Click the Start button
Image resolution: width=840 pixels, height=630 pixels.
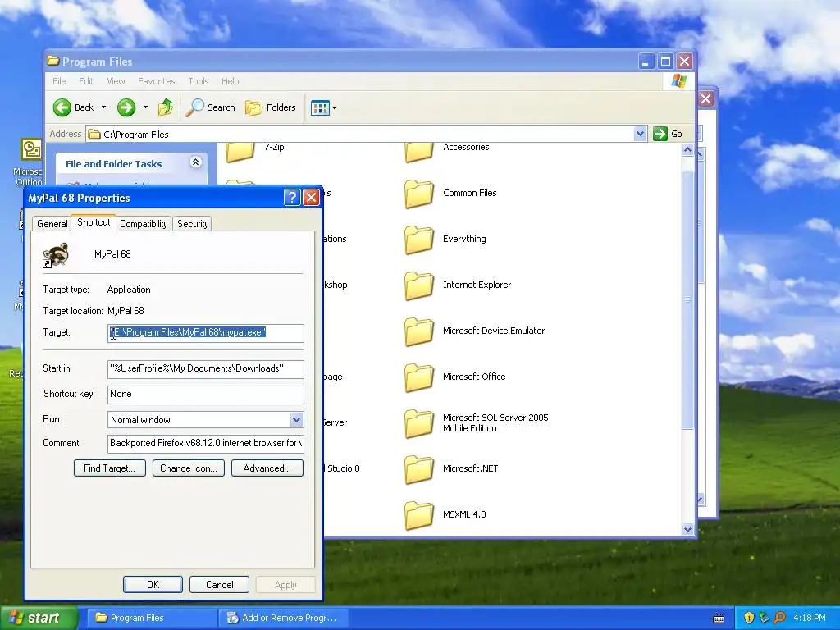click(39, 618)
